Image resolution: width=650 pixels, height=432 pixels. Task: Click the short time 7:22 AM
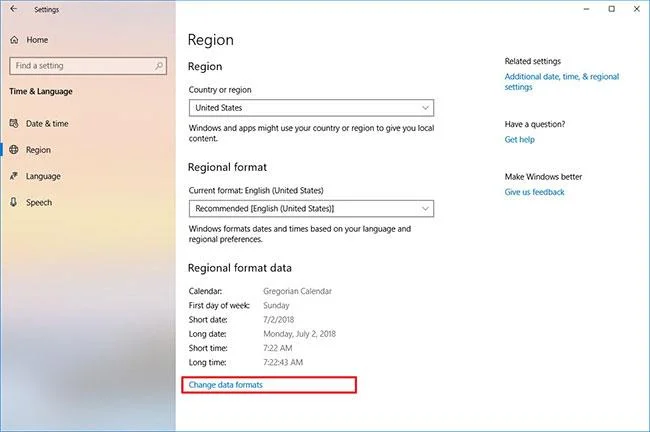point(278,348)
